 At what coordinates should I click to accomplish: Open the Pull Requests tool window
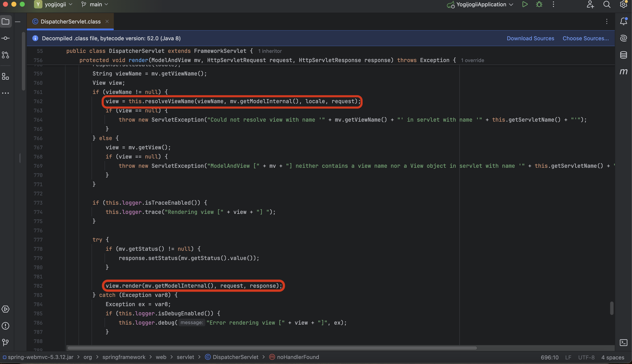5,55
